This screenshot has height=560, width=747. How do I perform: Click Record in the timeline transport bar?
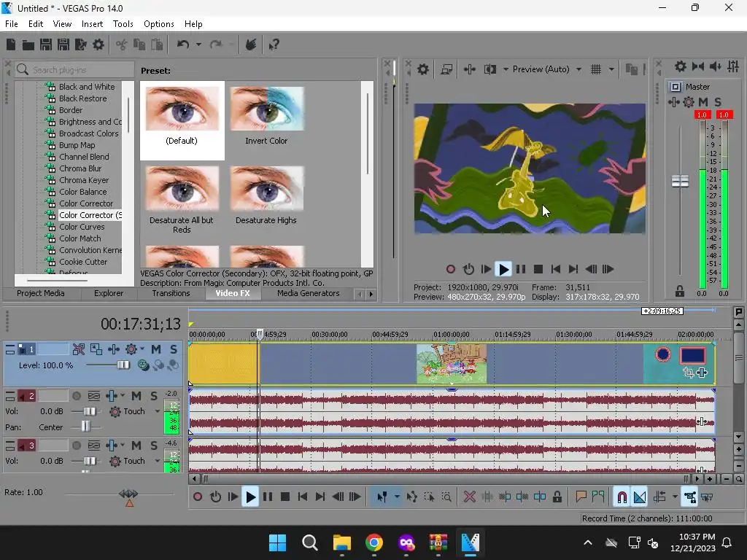click(197, 497)
